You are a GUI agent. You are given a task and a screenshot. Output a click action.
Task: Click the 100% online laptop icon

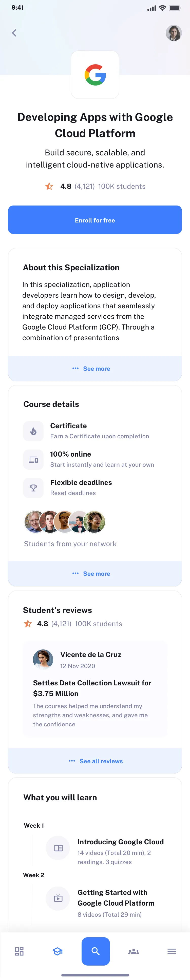pos(33,459)
